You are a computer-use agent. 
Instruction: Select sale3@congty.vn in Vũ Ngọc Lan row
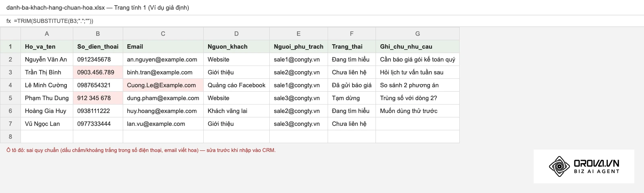click(299, 124)
